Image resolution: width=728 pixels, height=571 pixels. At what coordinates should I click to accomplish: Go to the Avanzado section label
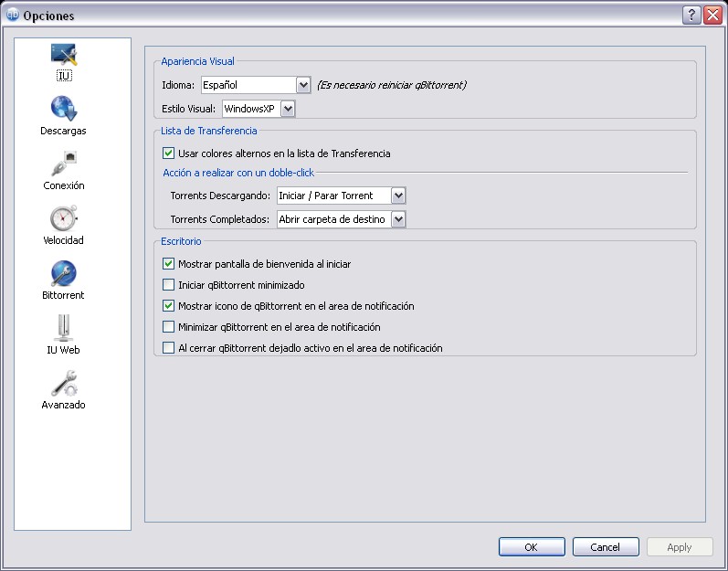(63, 405)
